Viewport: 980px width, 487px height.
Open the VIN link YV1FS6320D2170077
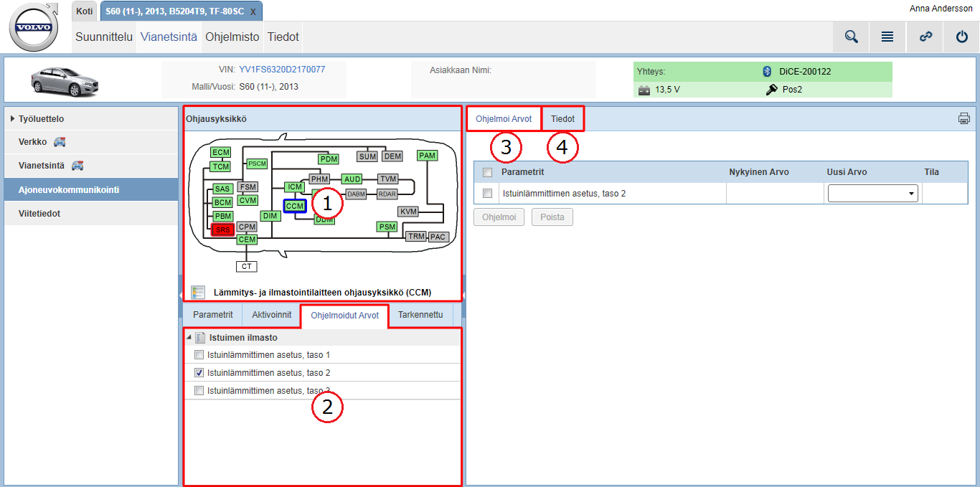pos(282,70)
